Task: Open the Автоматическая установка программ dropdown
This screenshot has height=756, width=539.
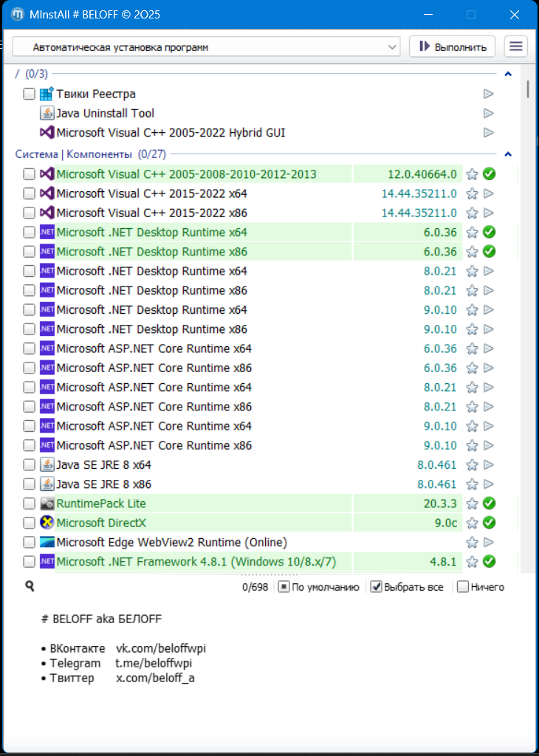Action: tap(206, 47)
